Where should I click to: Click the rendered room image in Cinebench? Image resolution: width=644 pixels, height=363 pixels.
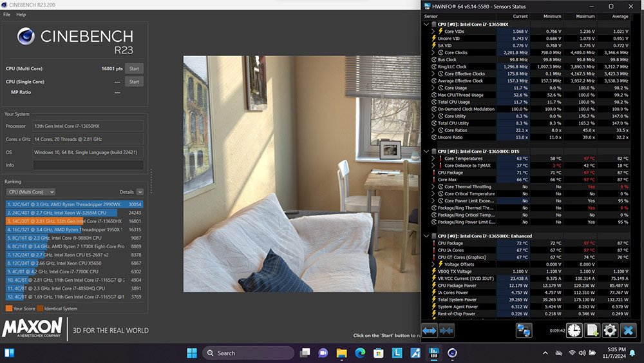pyautogui.click(x=302, y=174)
